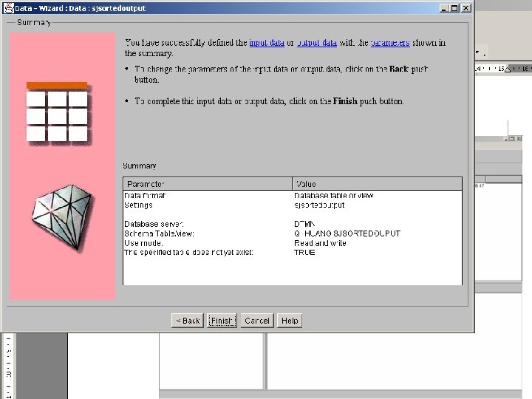Screen dimensions: 532x399
Task: Select the 'Data format' row
Action: 293,195
